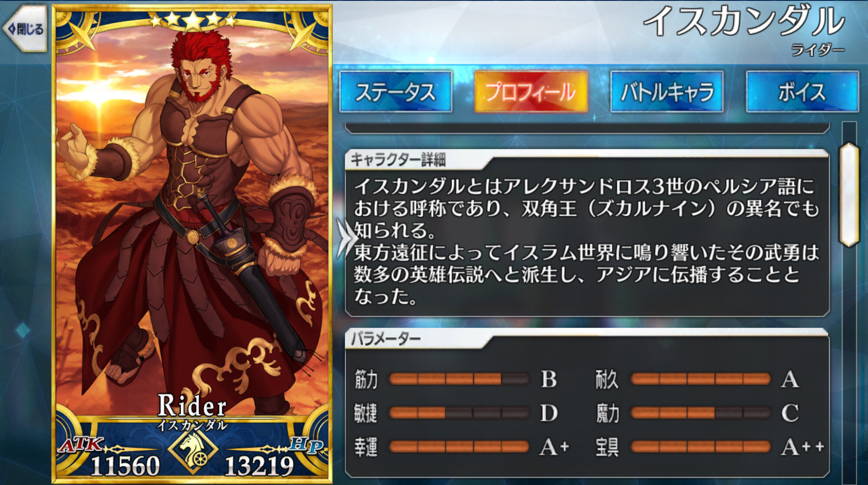The width and height of the screenshot is (868, 485).
Task: Click the 宝具 Noble Phantasm gauge bar
Action: pyautogui.click(x=700, y=446)
